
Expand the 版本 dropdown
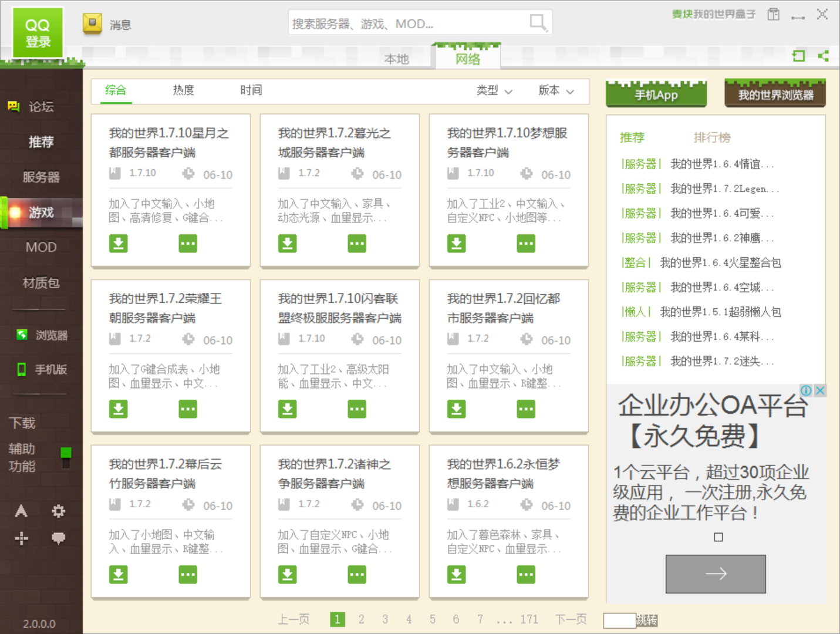(556, 90)
